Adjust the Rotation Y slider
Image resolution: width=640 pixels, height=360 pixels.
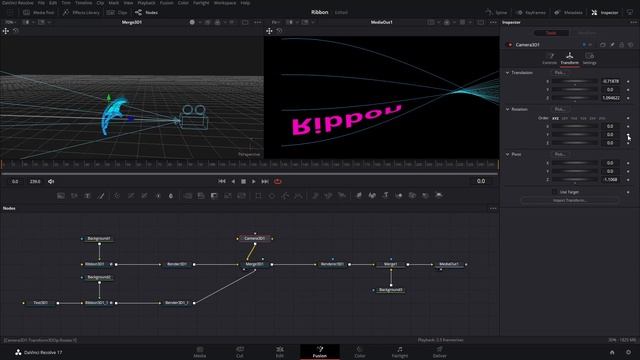(575, 135)
